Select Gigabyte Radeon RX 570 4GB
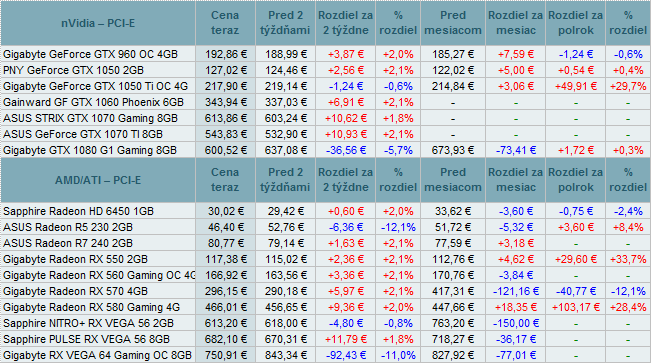This screenshot has height=363, width=651. pos(75,291)
